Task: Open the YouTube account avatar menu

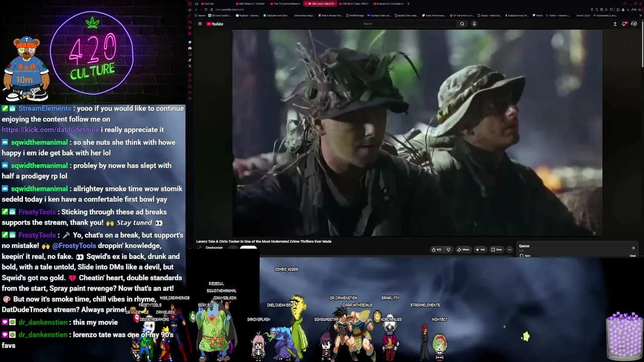Action: point(634,24)
